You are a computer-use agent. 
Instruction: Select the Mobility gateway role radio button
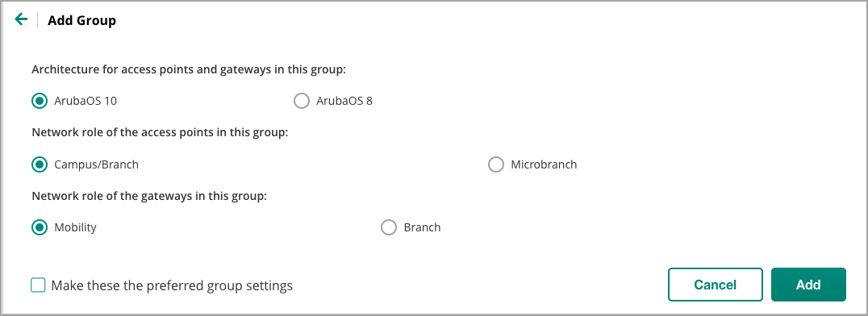tap(40, 227)
